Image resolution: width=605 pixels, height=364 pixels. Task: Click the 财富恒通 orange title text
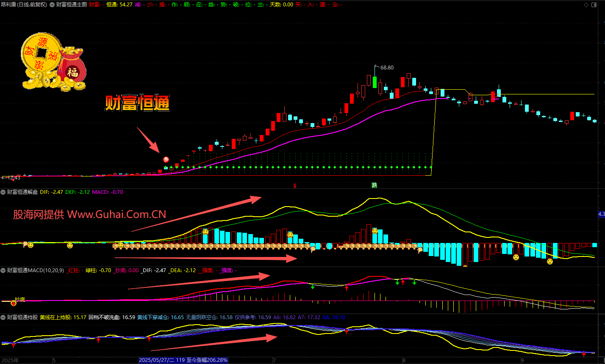coord(137,103)
